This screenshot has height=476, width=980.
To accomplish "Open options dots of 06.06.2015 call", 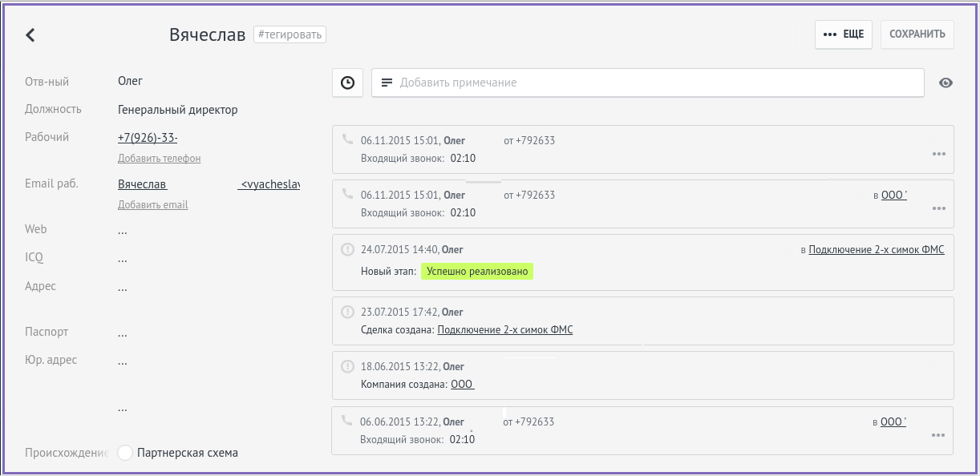I will click(x=939, y=435).
